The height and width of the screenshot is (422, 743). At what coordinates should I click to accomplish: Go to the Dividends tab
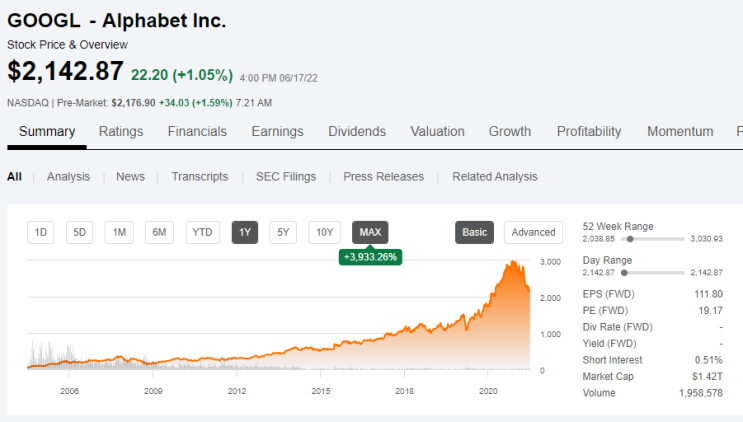pyautogui.click(x=357, y=132)
